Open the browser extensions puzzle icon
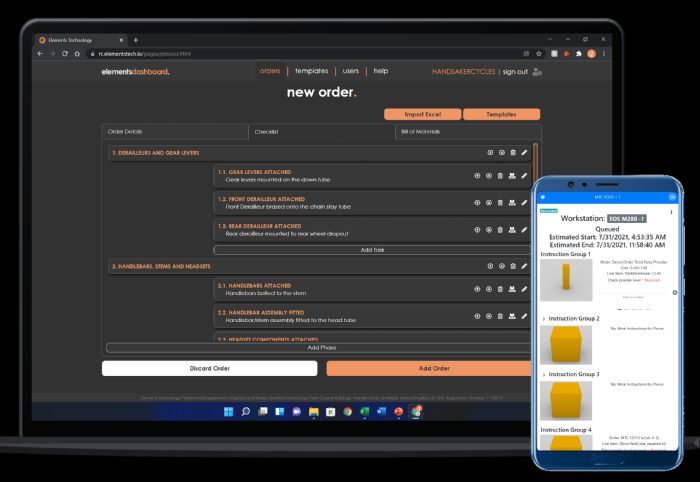Image resolution: width=700 pixels, height=482 pixels. coord(579,54)
